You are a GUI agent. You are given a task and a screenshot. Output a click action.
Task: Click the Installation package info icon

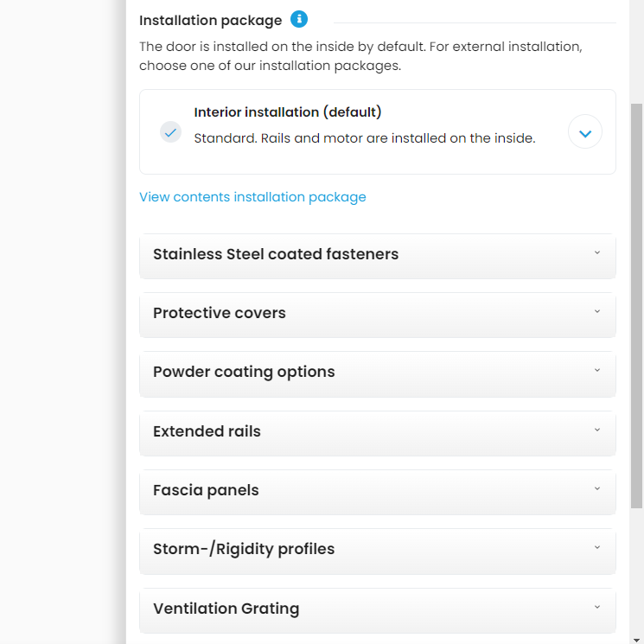(299, 19)
